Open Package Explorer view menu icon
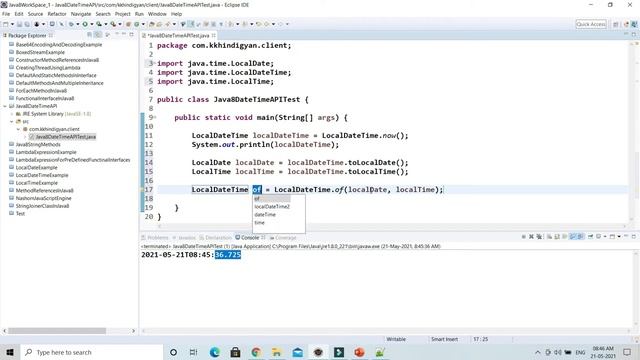 click(107, 35)
